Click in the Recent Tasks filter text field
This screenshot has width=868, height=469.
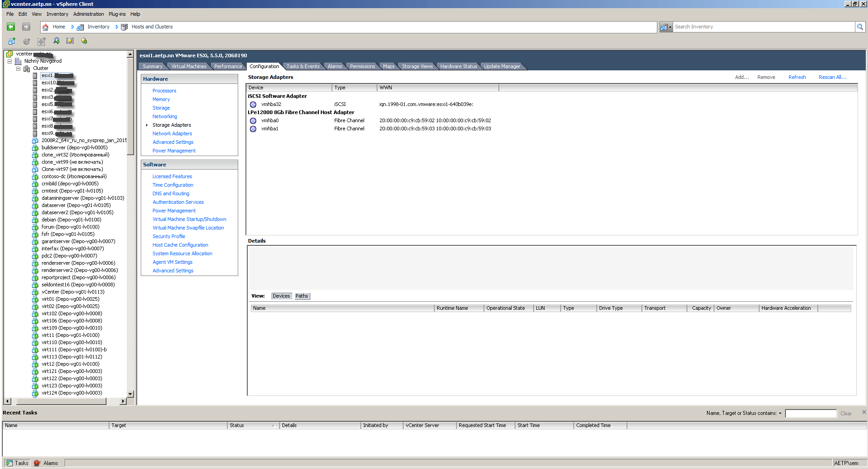pyautogui.click(x=811, y=414)
